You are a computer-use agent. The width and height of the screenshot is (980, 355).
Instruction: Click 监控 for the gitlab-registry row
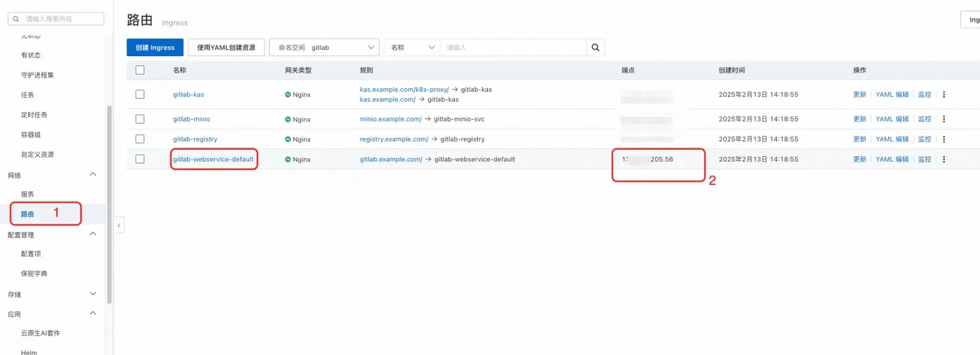coord(925,139)
